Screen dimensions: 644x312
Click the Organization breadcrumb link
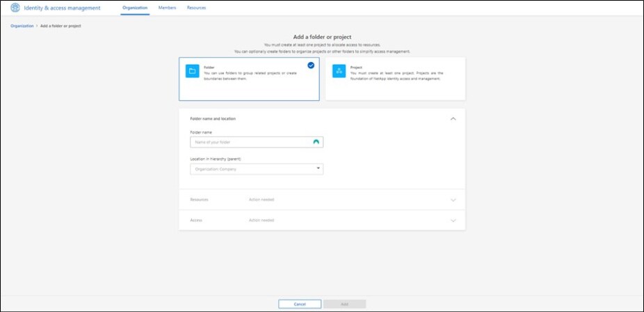[x=22, y=26]
